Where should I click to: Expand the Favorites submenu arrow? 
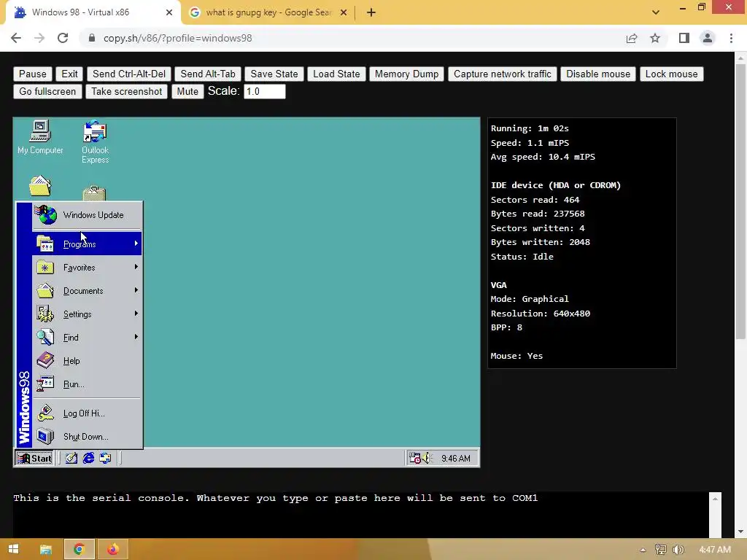coord(136,267)
